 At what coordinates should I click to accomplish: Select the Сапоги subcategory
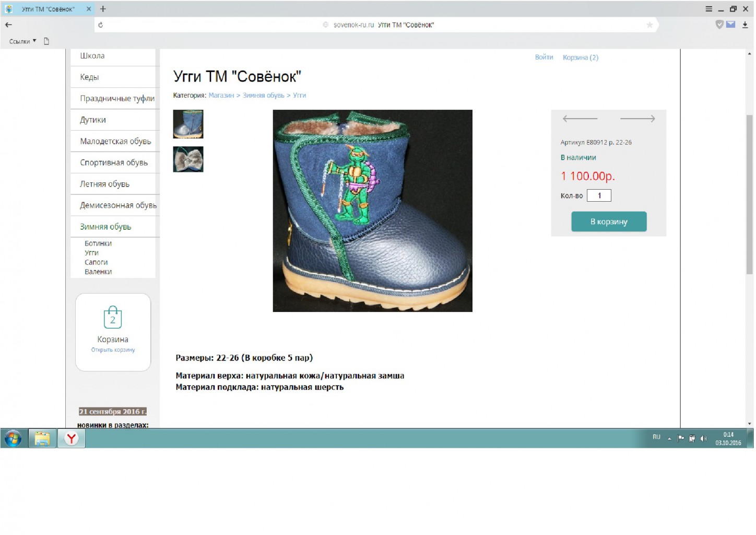pyautogui.click(x=96, y=262)
